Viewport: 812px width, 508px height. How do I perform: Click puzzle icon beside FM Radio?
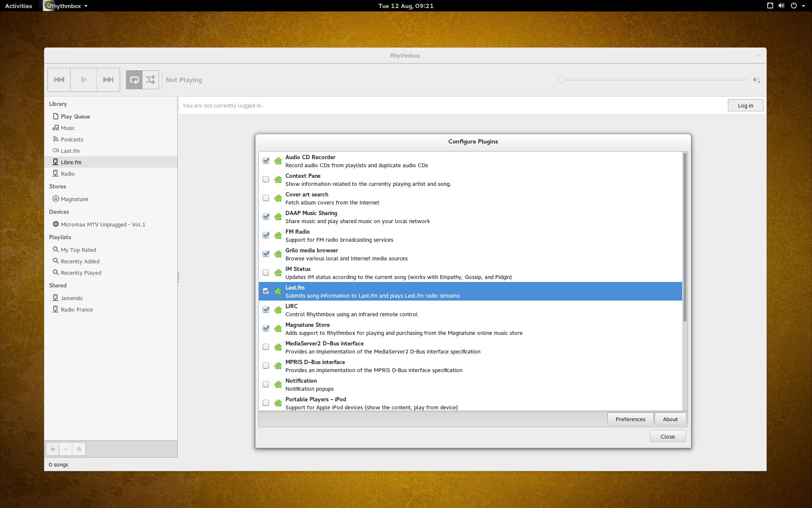pyautogui.click(x=278, y=235)
